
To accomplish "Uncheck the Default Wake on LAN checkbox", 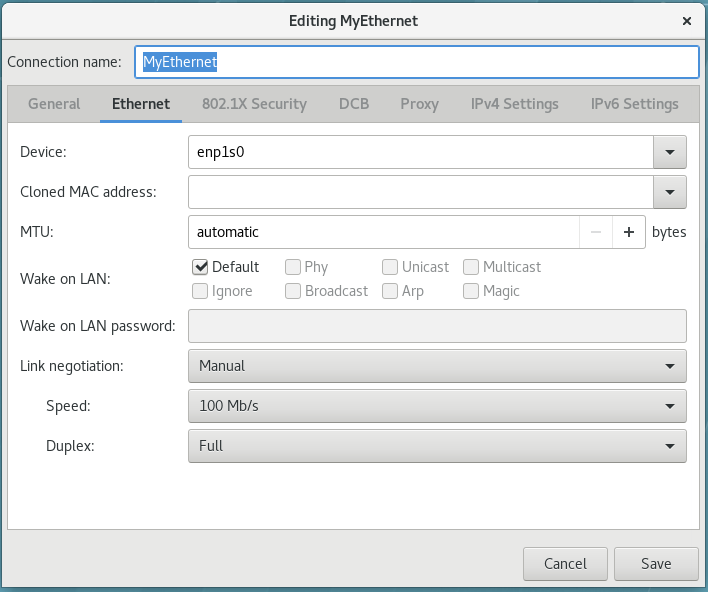I will pyautogui.click(x=200, y=267).
